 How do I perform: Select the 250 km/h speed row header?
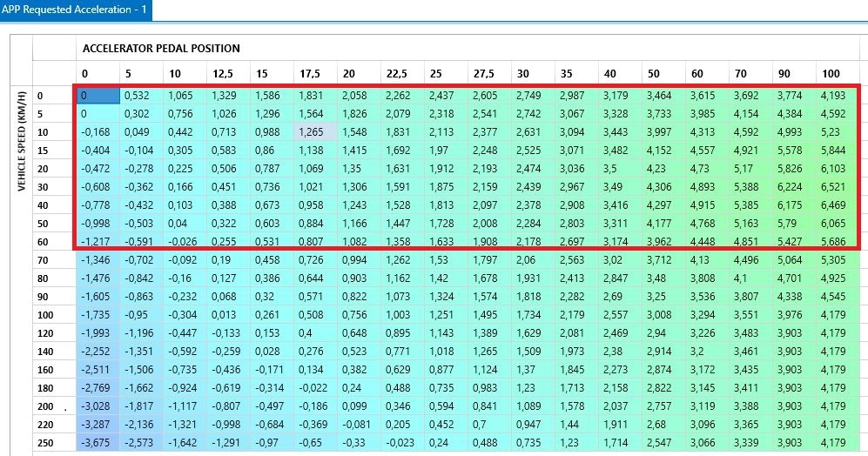click(x=54, y=443)
